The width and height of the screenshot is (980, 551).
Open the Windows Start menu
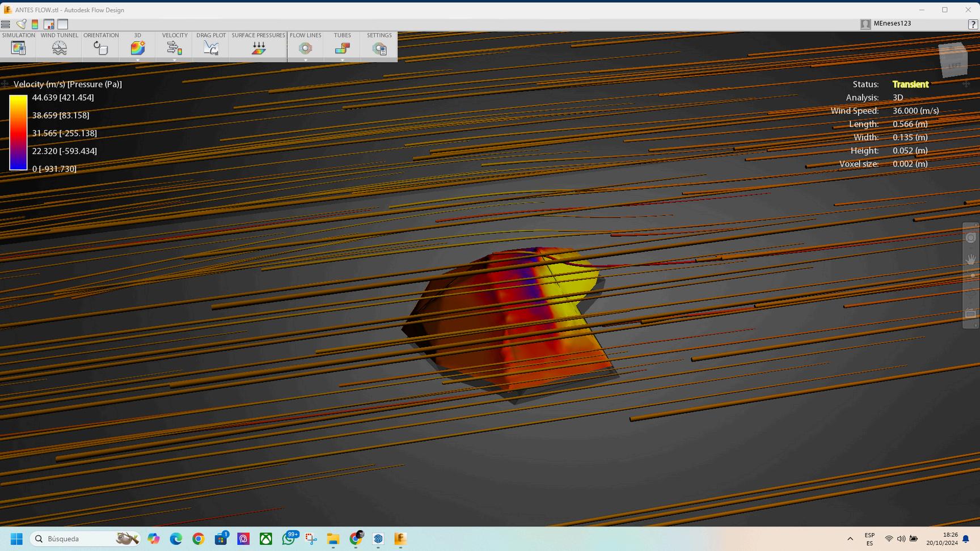16,539
